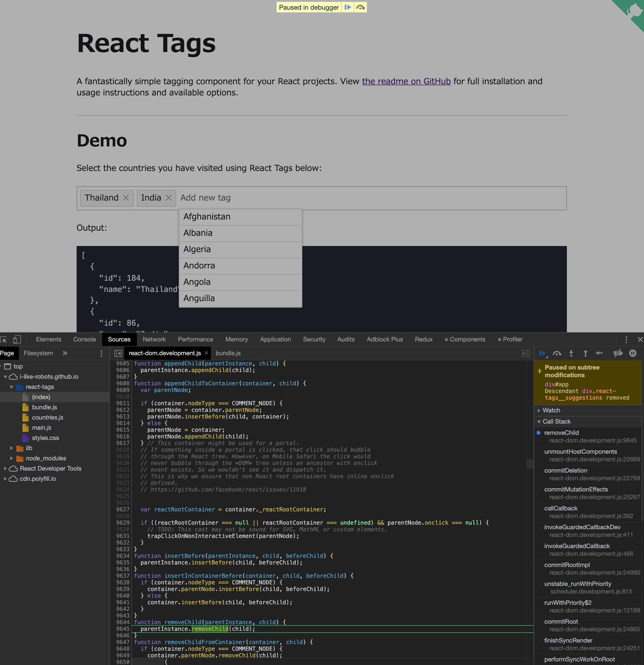
Task: Follow the readme on GitHub link
Action: (x=406, y=81)
